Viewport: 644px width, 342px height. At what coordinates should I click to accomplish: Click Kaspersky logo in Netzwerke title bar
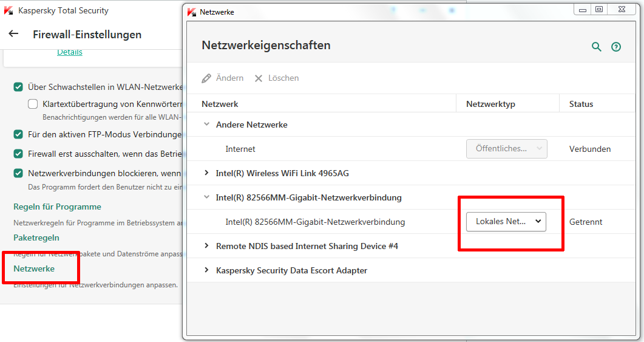point(191,12)
